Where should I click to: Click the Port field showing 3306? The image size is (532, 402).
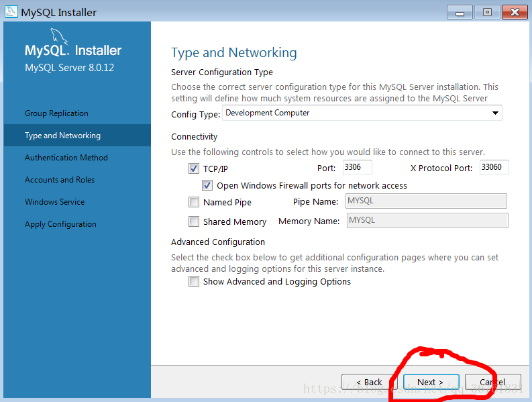[x=358, y=167]
